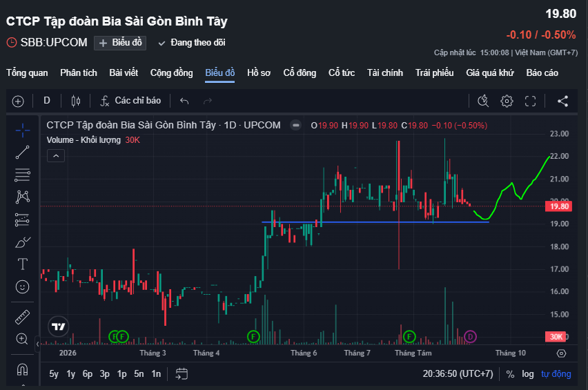Open the candlestick chart style selector
Viewport: 588px width, 390px height.
click(76, 101)
